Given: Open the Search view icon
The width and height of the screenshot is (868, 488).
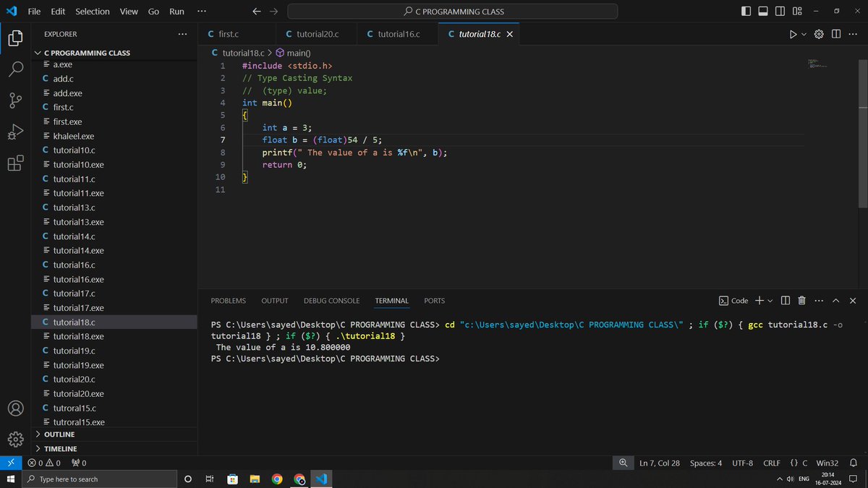Looking at the screenshot, I should pos(15,69).
